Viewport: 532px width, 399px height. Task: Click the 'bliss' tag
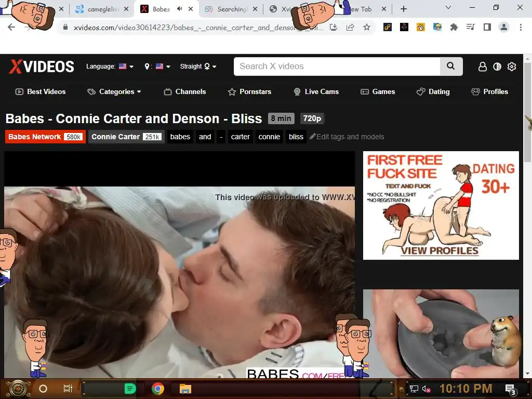(x=296, y=137)
